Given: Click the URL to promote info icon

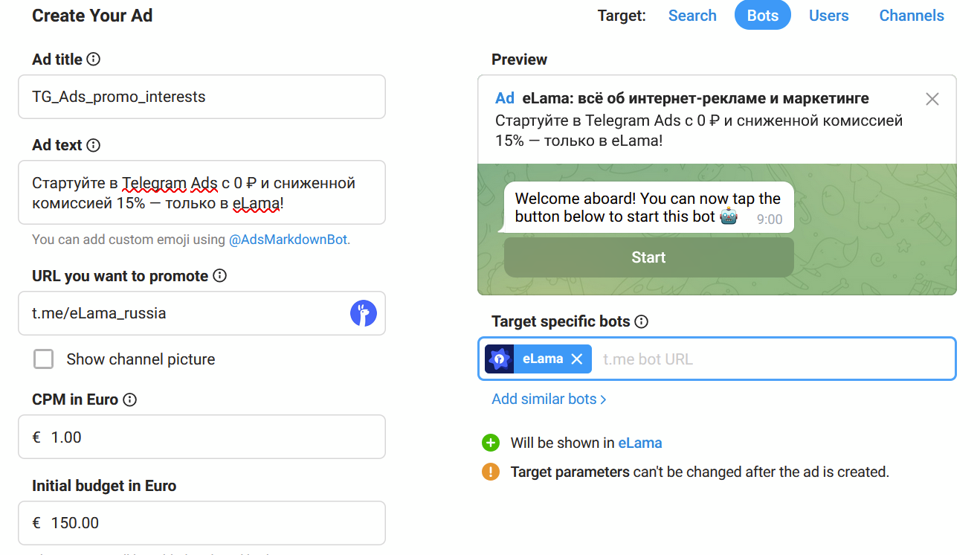Looking at the screenshot, I should pos(219,276).
